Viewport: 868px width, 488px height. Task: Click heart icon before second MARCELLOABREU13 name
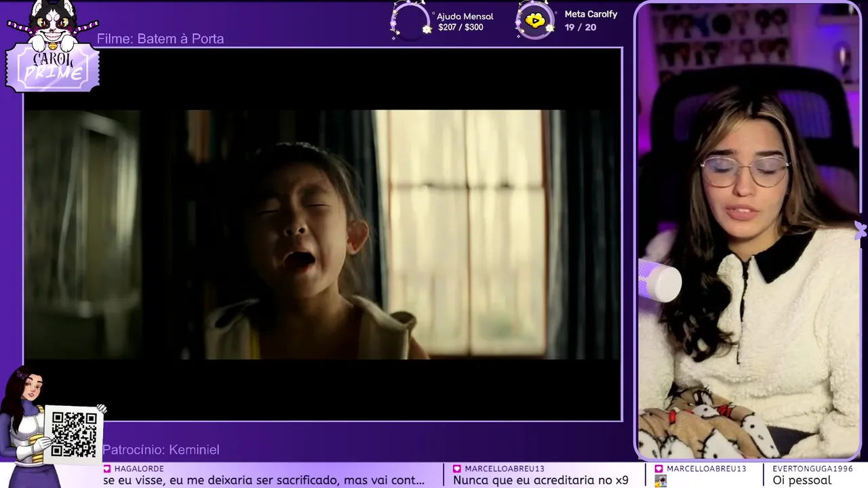point(659,468)
